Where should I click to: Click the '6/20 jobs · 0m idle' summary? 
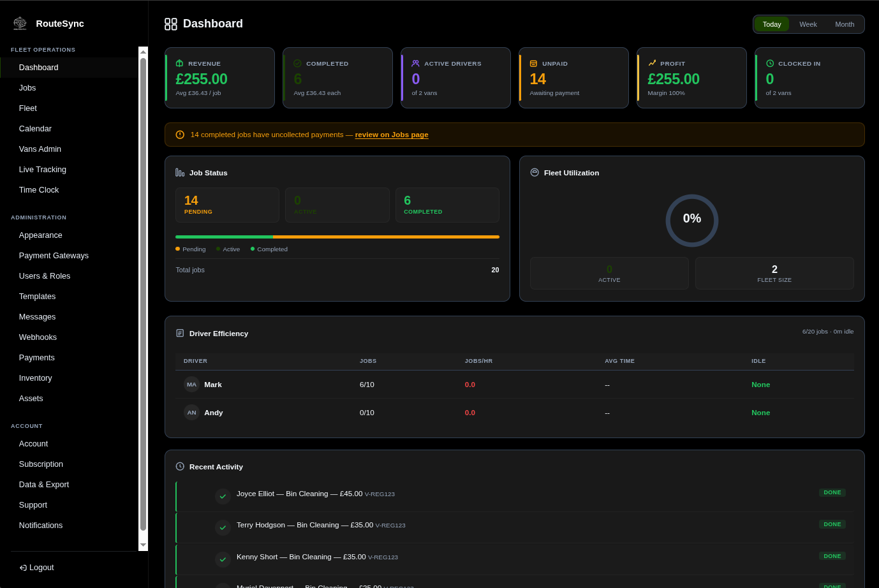[x=828, y=332]
